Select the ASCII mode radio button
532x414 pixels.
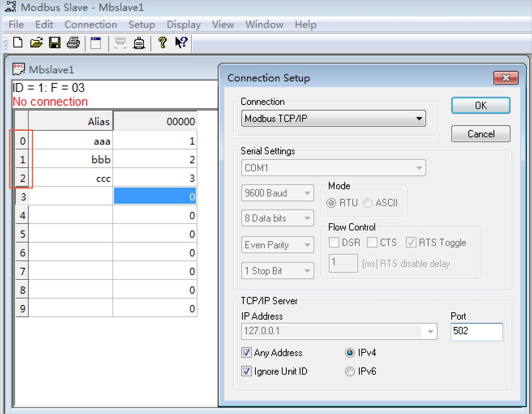coord(368,203)
